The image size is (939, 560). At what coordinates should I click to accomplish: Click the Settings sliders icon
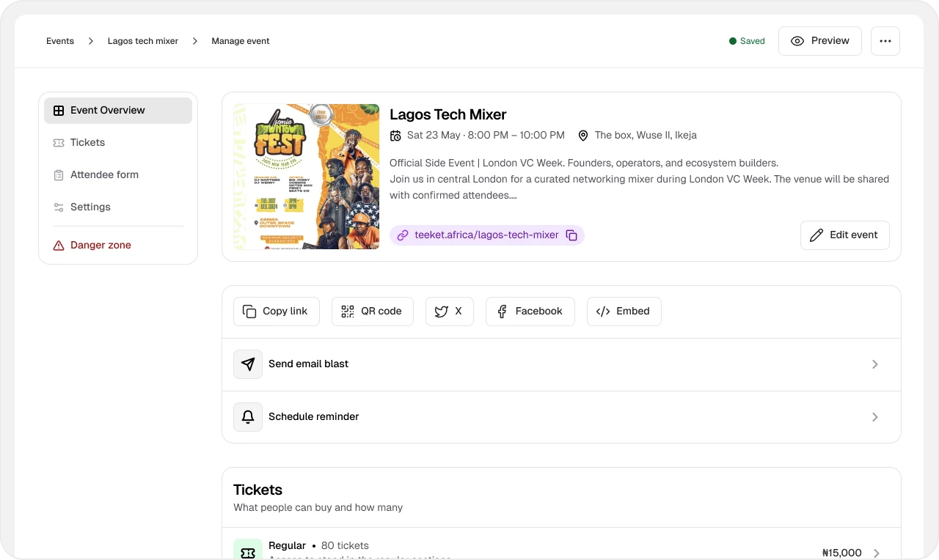tap(59, 207)
